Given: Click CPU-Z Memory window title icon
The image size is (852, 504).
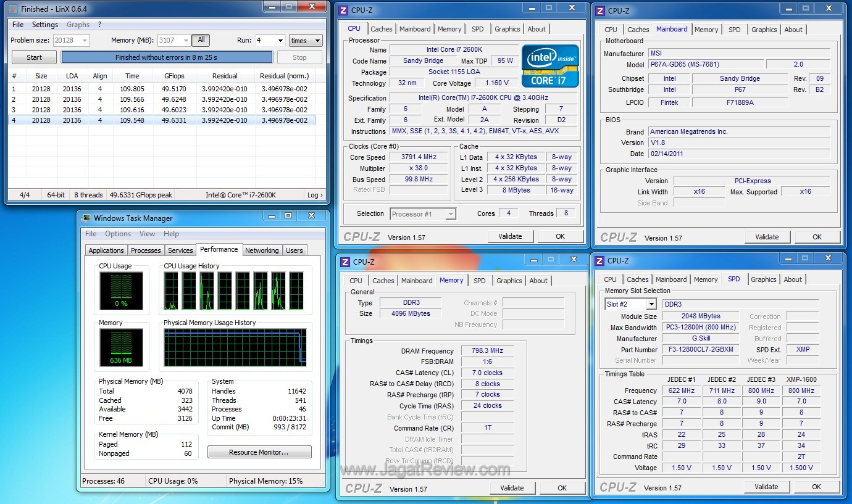Looking at the screenshot, I should (345, 262).
